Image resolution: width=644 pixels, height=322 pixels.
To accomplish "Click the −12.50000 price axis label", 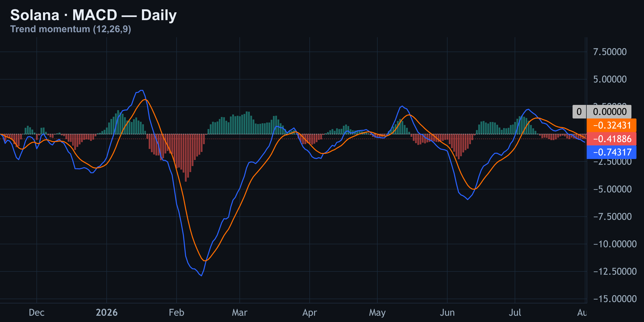I will tap(615, 271).
